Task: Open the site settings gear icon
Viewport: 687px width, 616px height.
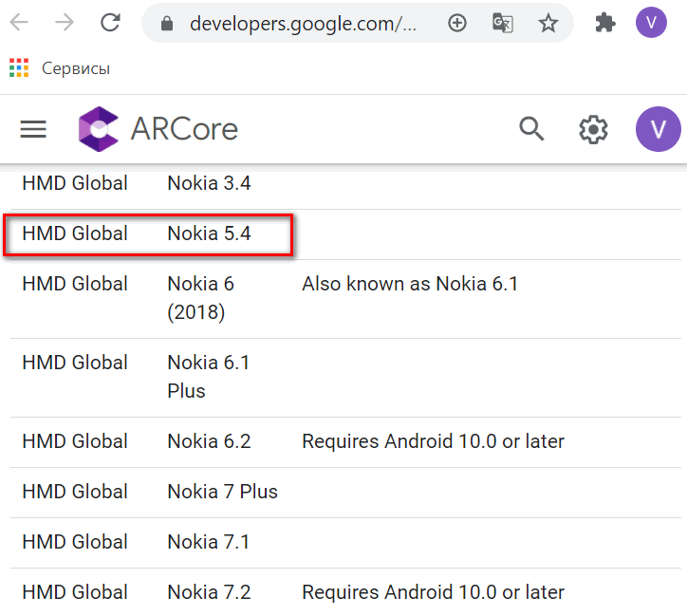Action: click(x=593, y=129)
